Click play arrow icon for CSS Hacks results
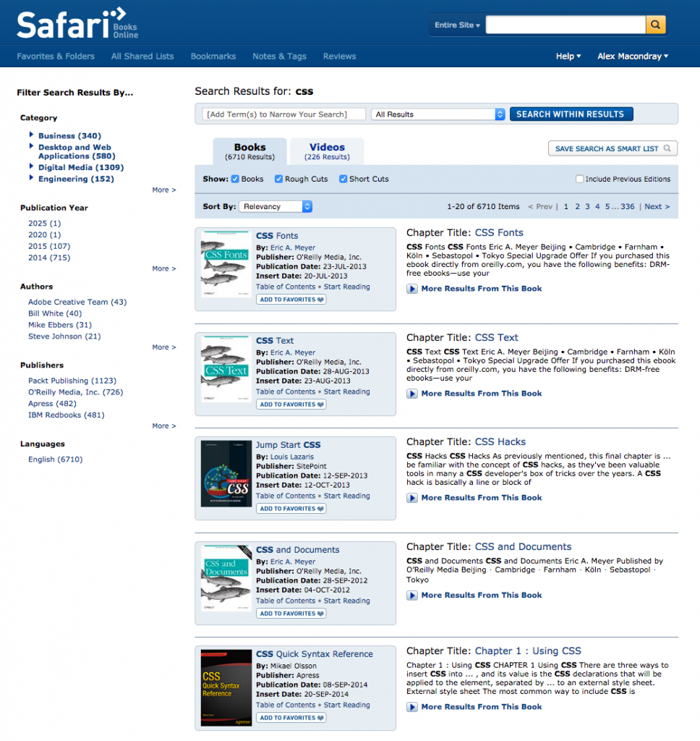 coord(412,498)
